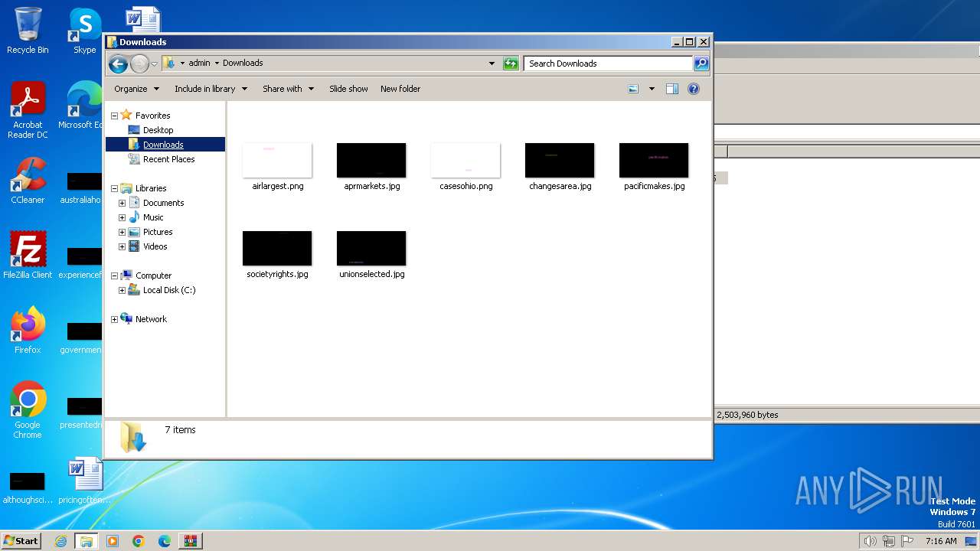980x551 pixels.
Task: Open the Organize menu
Action: (x=136, y=89)
